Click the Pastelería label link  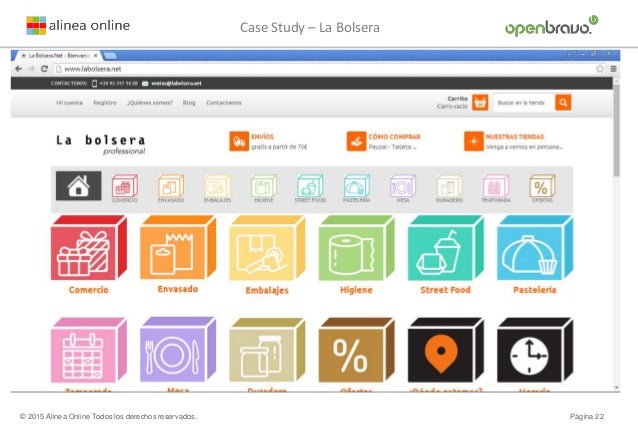(535, 290)
